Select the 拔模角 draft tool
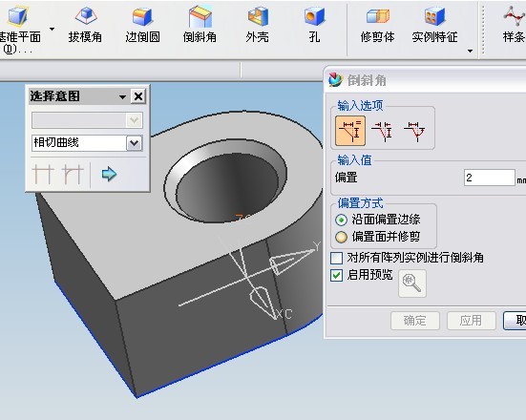Viewport: 526px width, 420px height. 85,26
